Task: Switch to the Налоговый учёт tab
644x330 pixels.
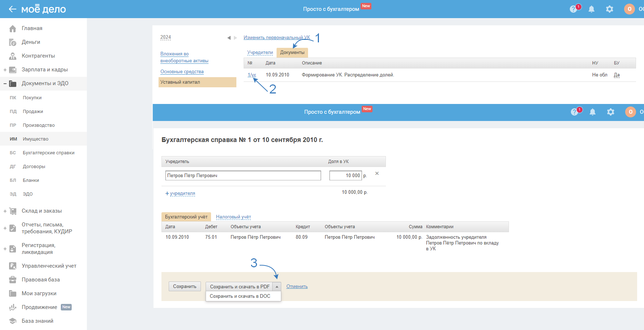Action: pyautogui.click(x=233, y=217)
